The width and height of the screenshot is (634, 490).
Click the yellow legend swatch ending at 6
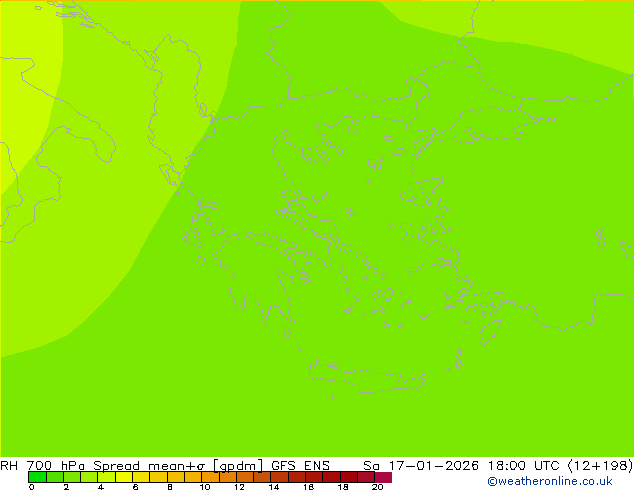(124, 477)
